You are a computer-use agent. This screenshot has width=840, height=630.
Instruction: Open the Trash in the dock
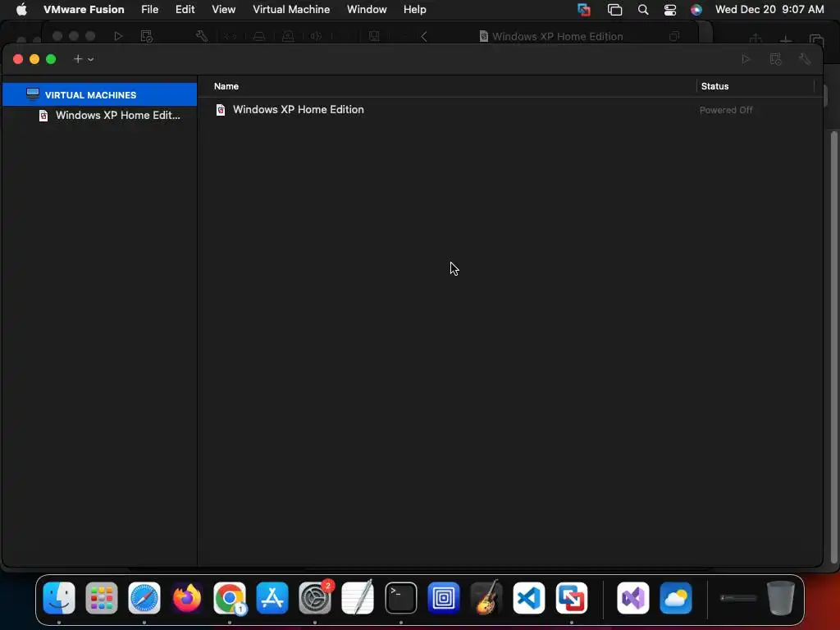tap(781, 598)
